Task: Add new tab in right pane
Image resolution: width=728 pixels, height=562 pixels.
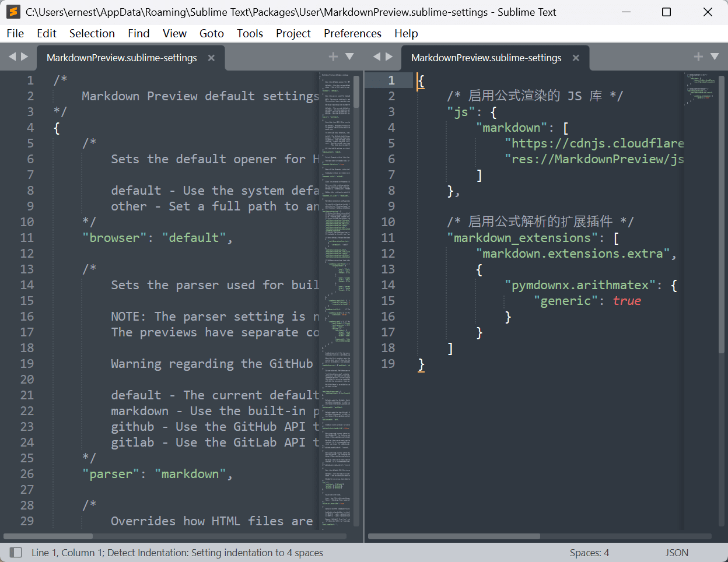Action: (698, 57)
